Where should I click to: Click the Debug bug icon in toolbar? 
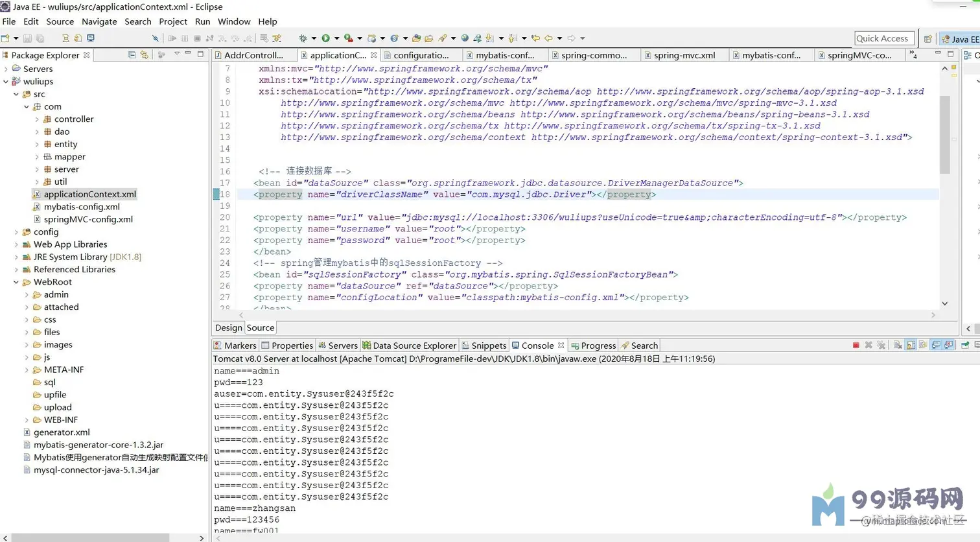(303, 38)
